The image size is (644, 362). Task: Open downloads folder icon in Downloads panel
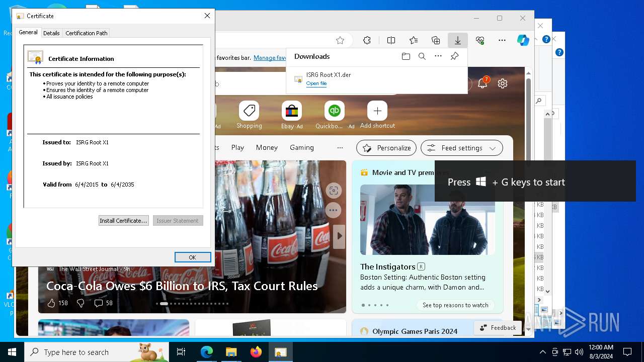(x=406, y=56)
